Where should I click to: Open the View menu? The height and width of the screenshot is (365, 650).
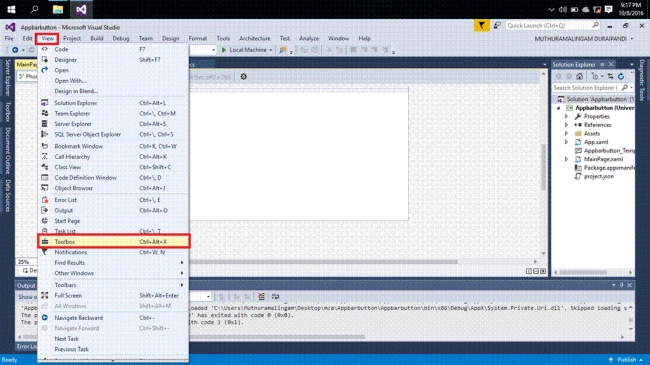tap(47, 39)
